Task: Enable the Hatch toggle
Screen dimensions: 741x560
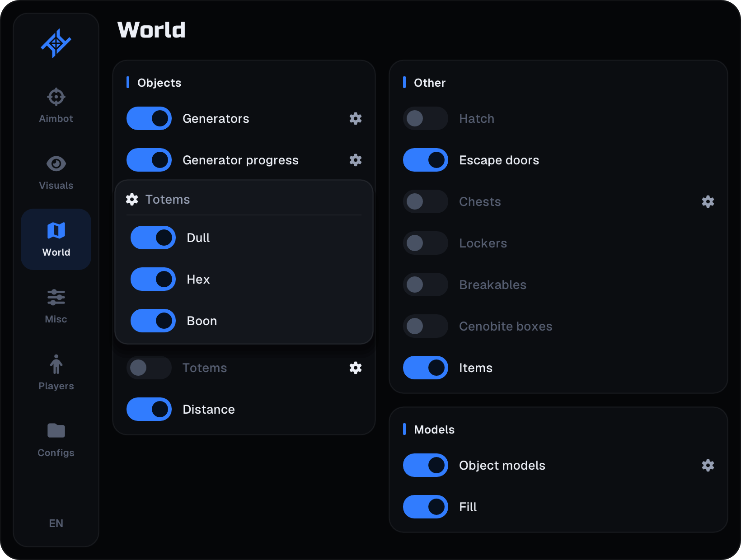Action: coord(426,118)
